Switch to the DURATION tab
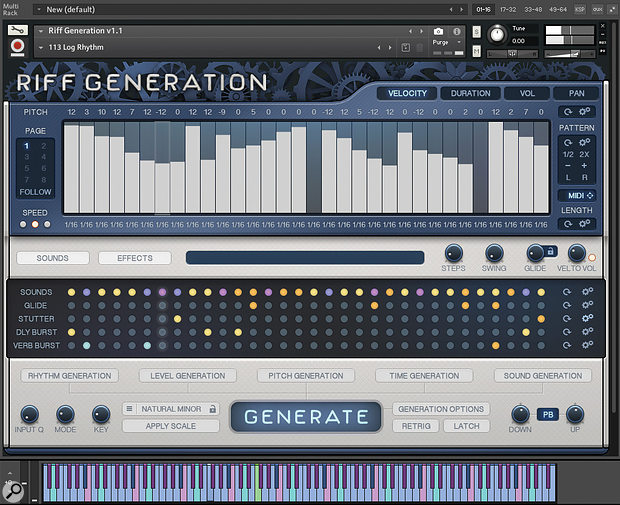The width and height of the screenshot is (620, 505). coord(471,93)
